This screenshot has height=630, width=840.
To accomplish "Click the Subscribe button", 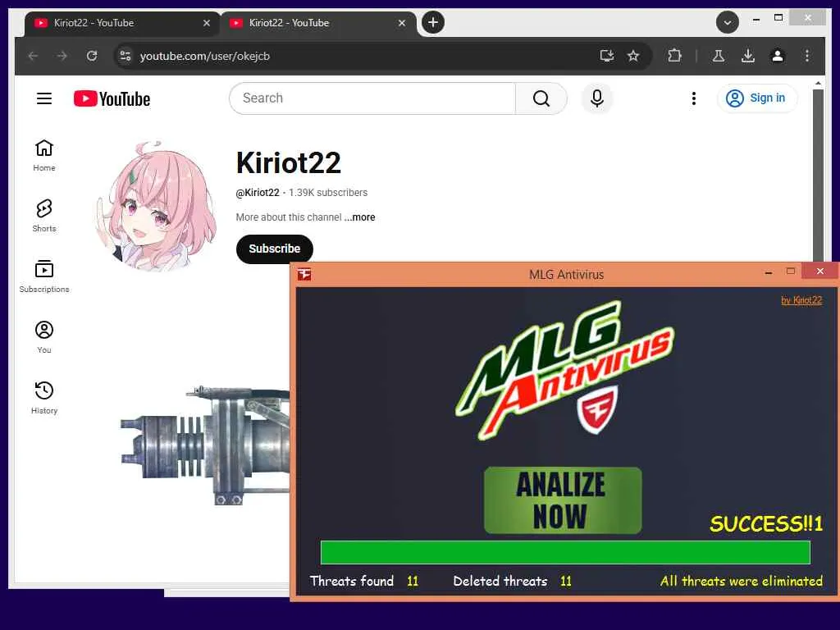I will (274, 249).
